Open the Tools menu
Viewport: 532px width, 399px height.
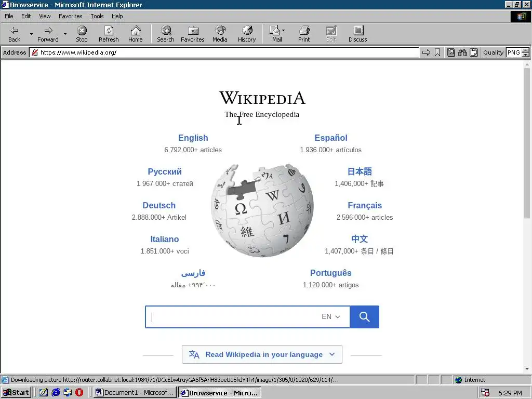coord(97,16)
